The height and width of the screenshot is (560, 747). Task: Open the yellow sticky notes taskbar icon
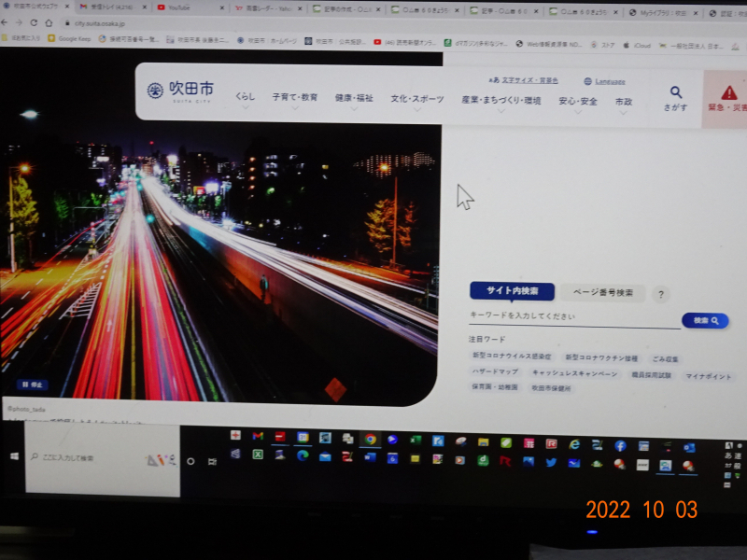415,459
